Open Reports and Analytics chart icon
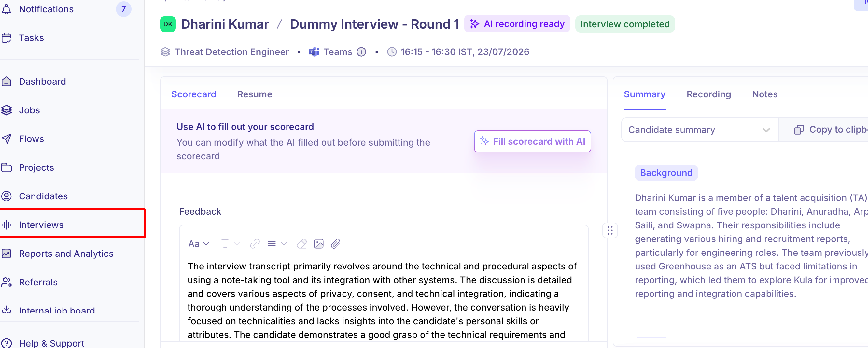Viewport: 868px width, 348px height. 7,254
